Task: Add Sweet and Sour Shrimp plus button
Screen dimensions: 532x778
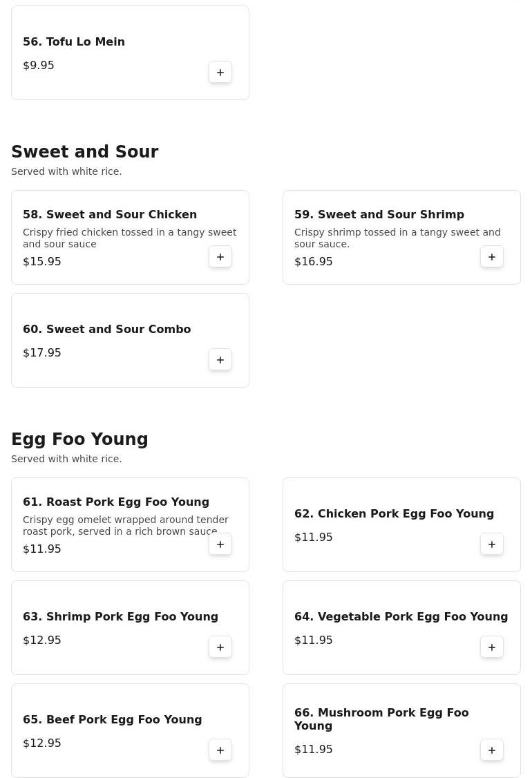Action: [492, 257]
